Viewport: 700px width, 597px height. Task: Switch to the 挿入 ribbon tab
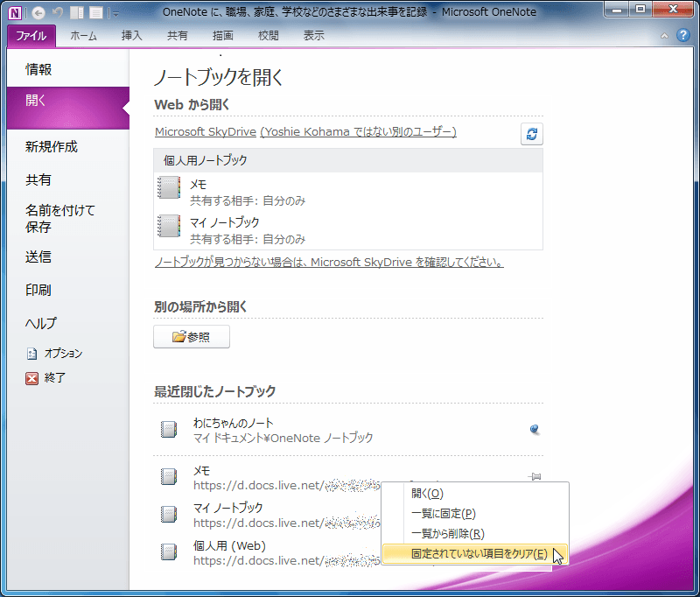[132, 36]
